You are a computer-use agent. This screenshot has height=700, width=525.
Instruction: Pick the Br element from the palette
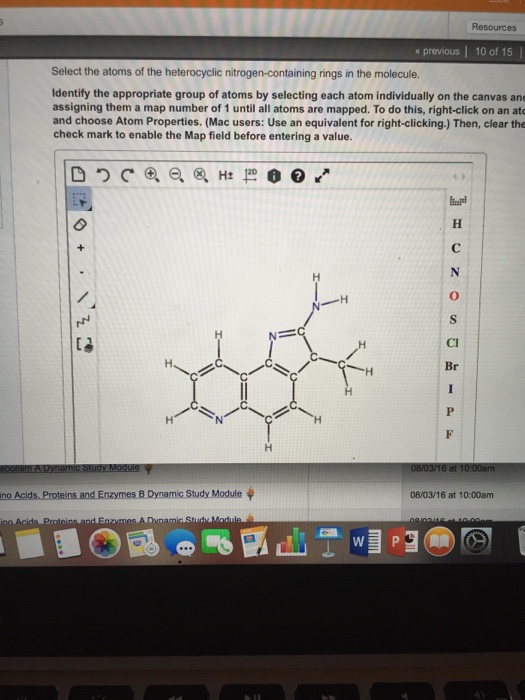tap(451, 366)
